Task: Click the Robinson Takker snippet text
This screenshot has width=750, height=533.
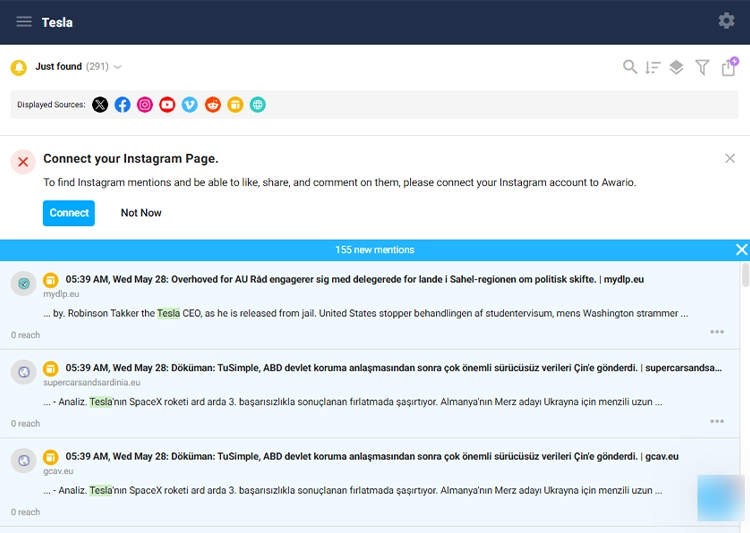Action: pos(366,313)
